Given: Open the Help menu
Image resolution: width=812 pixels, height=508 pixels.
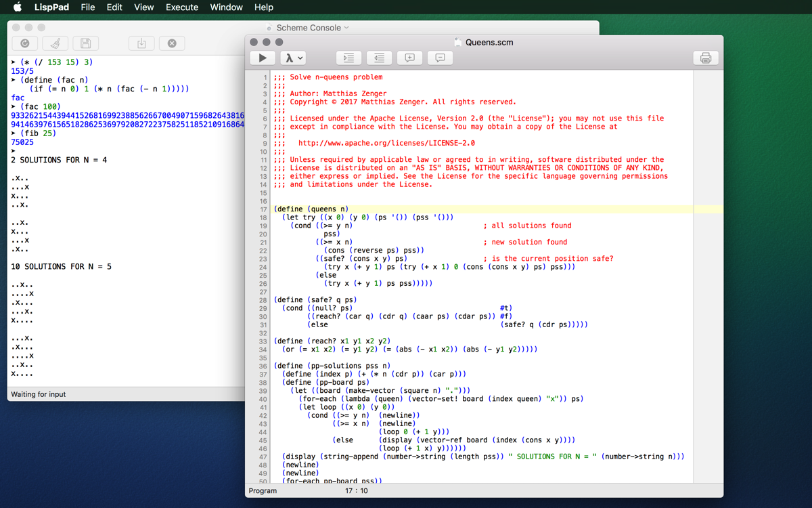Looking at the screenshot, I should (264, 7).
